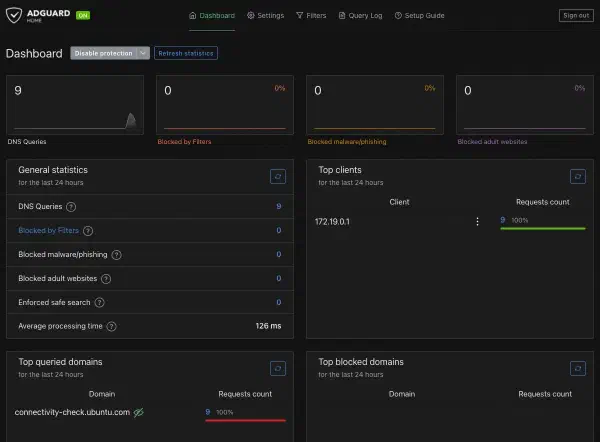Screen dimensions: 600x442
Task: Open the Settings menu
Action: [266, 16]
